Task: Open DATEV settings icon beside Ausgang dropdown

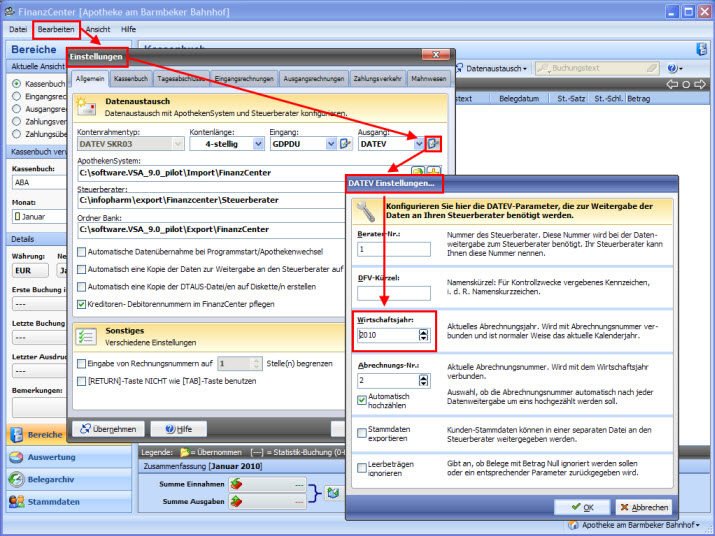Action: 432,144
